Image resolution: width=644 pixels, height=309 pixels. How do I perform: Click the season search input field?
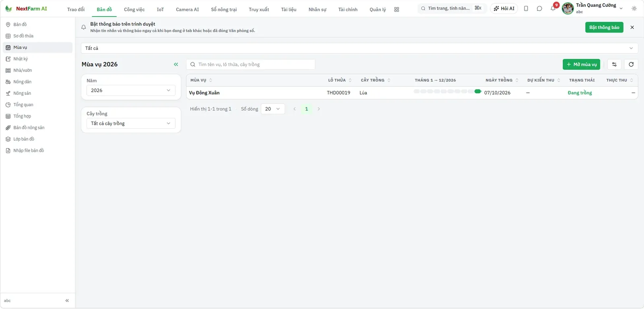pos(251,64)
